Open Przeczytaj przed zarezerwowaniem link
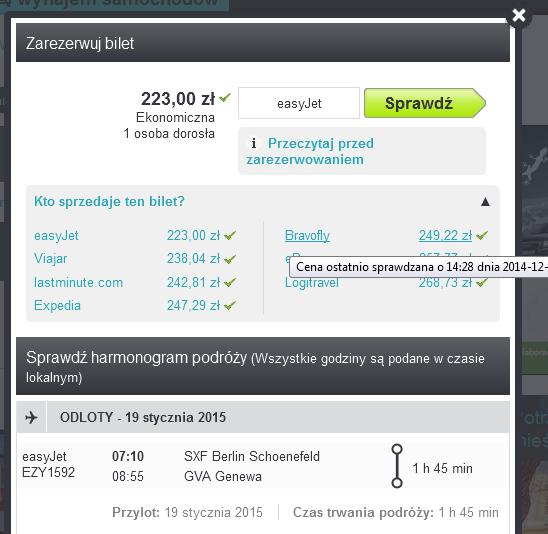Viewport: 548px width, 534px height. click(310, 151)
